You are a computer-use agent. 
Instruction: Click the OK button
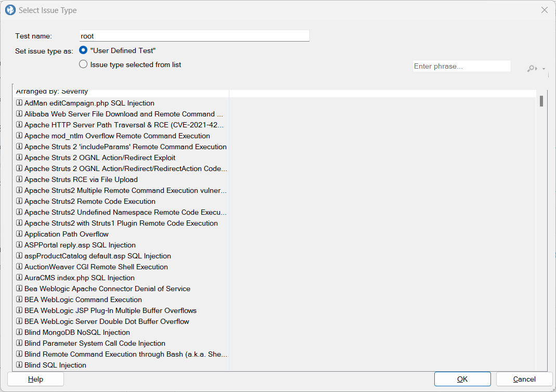(462, 378)
